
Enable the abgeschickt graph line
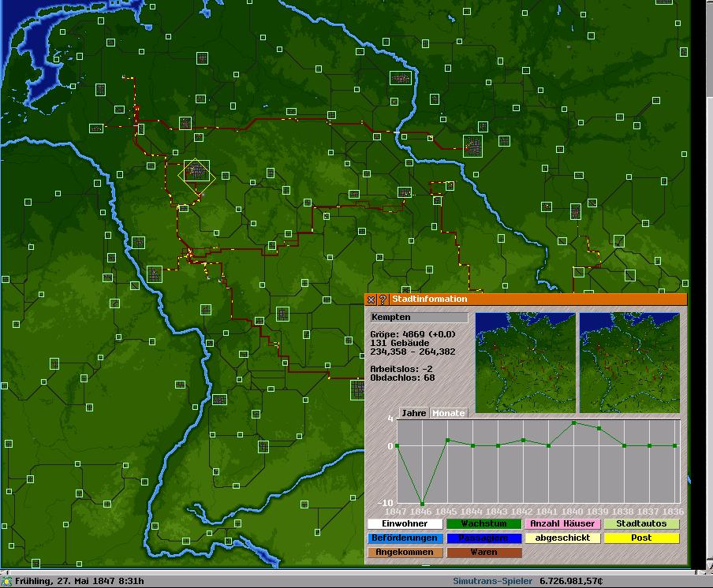[x=563, y=538]
